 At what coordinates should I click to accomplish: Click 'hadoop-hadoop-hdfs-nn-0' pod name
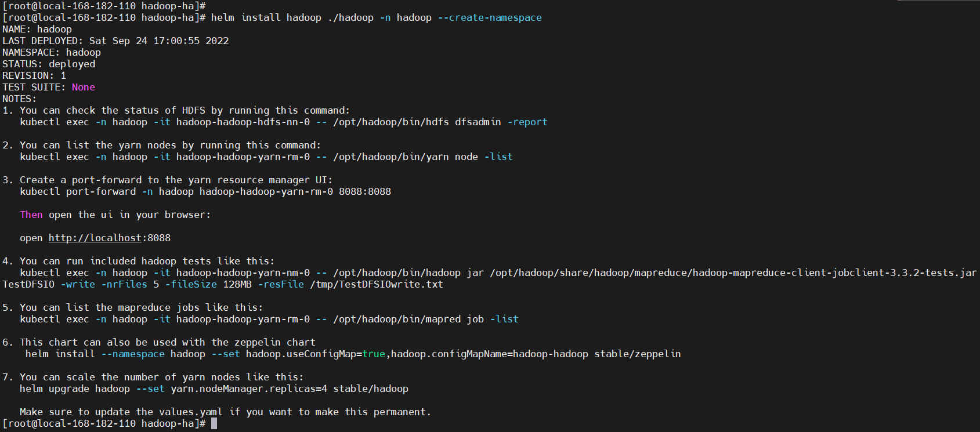pos(243,122)
